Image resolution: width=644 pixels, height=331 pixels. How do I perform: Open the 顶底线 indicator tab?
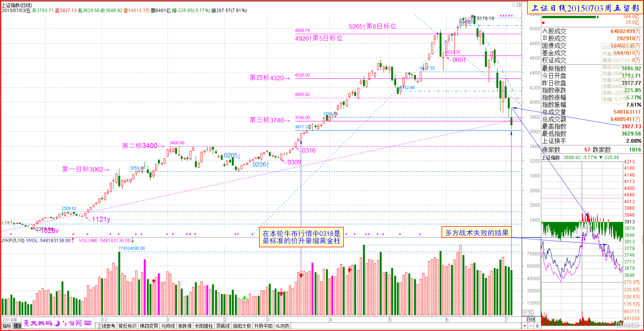[x=223, y=326]
